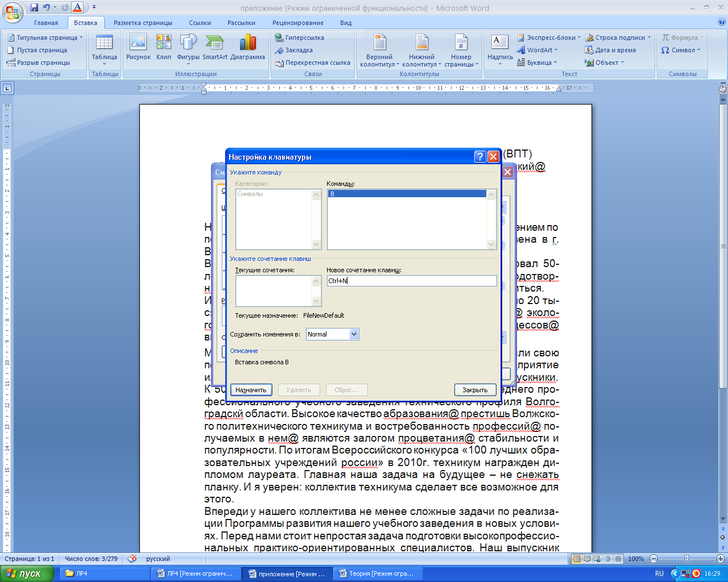Switch to Разметка страницы tab
Image resolution: width=728 pixels, height=582 pixels.
point(143,23)
